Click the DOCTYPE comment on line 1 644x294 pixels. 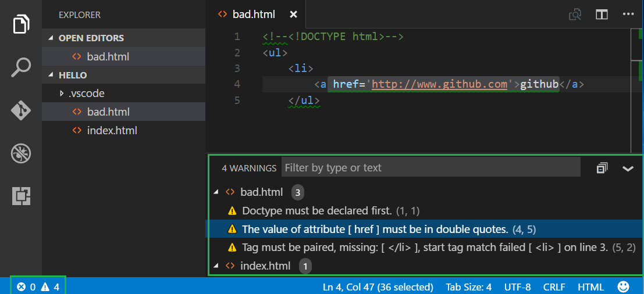point(333,37)
